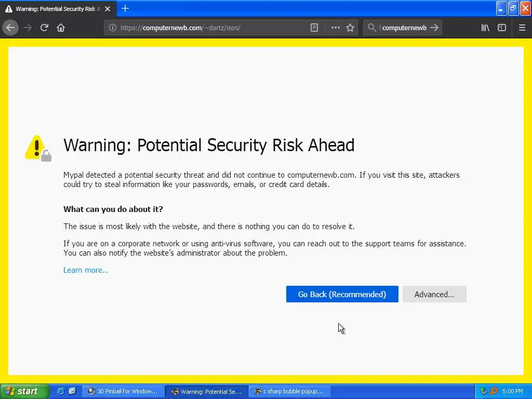Image resolution: width=532 pixels, height=399 pixels.
Task: Click the 5:00 PM system clock
Action: (x=513, y=391)
